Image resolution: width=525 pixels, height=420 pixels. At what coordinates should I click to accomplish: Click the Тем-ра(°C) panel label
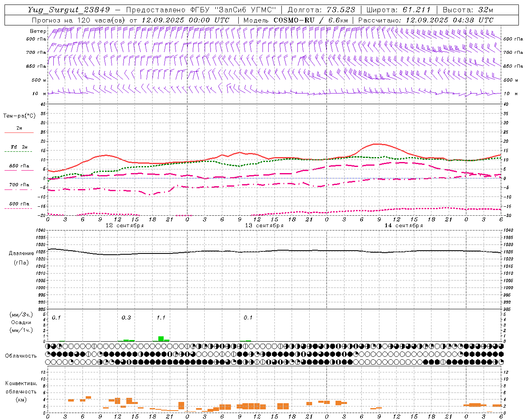tap(19, 116)
